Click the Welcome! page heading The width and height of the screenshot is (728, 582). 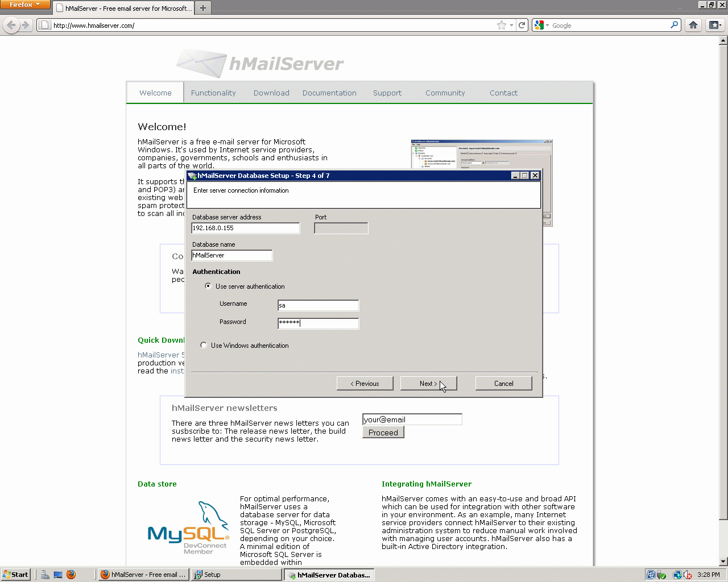pyautogui.click(x=162, y=127)
